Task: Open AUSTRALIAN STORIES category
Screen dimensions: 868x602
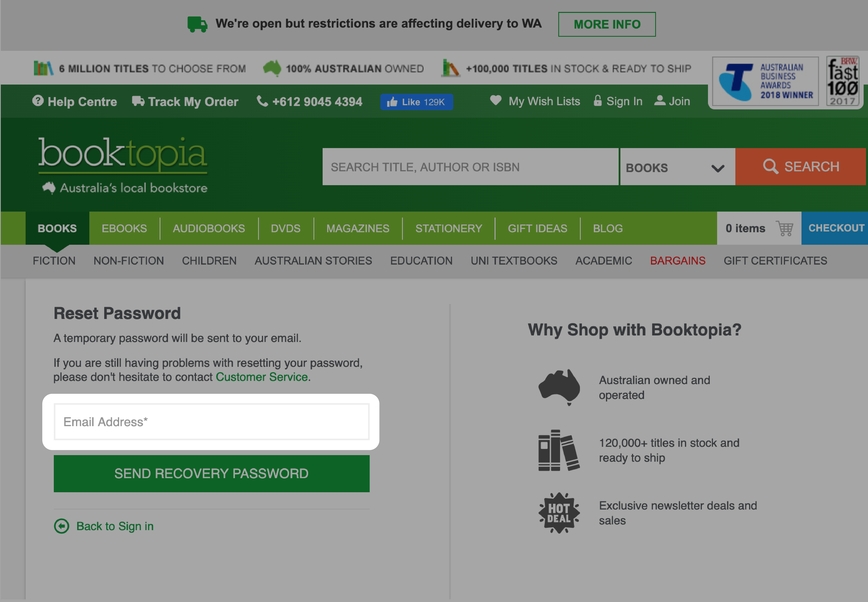Action: (x=313, y=261)
